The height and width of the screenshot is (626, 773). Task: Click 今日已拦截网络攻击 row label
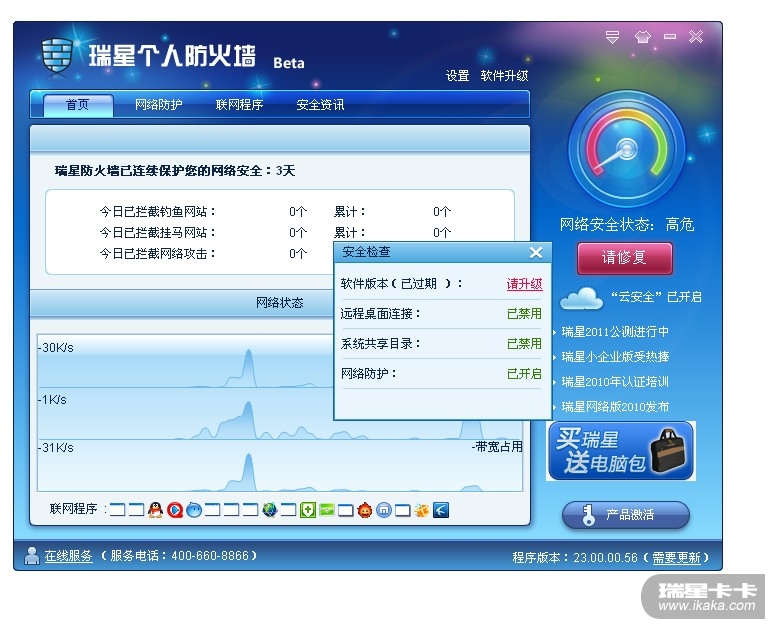pos(158,254)
